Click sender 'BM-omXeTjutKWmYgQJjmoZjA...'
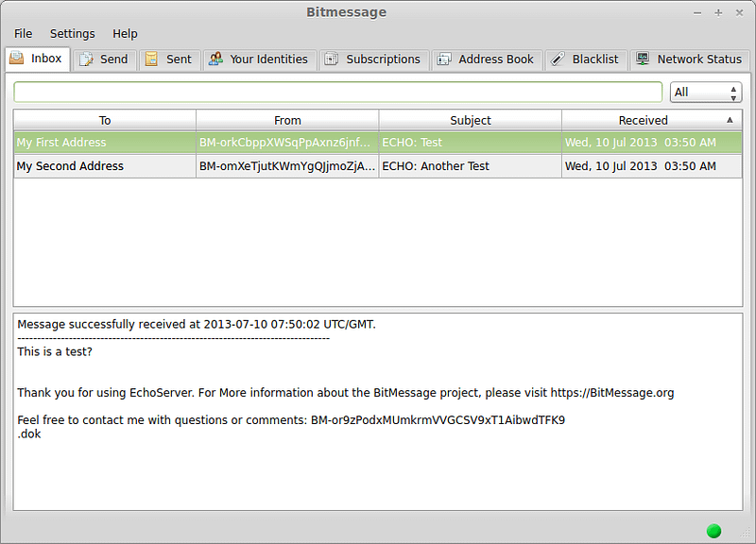Viewport: 756px width, 544px height. 287,166
